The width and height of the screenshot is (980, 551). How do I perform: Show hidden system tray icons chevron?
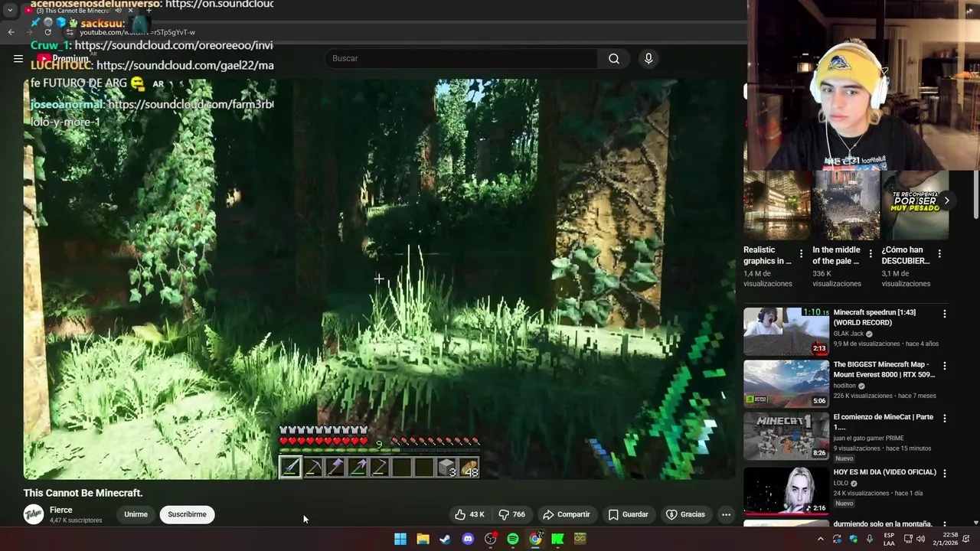click(820, 539)
